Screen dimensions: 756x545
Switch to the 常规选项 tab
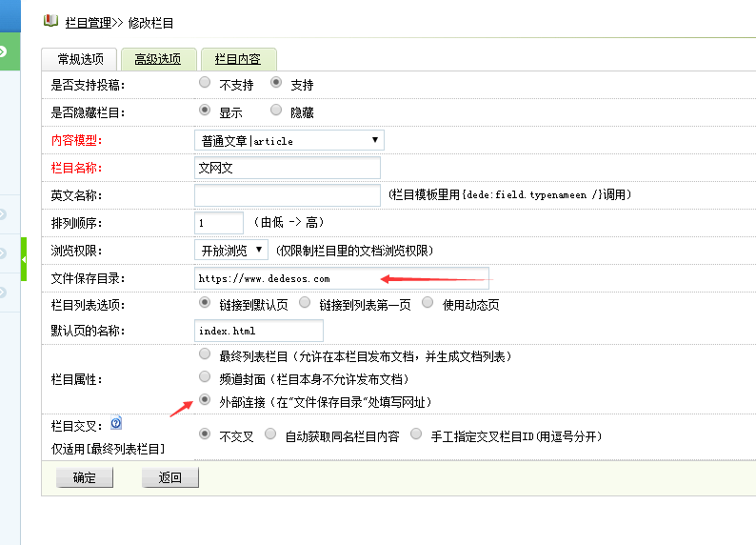pyautogui.click(x=80, y=59)
